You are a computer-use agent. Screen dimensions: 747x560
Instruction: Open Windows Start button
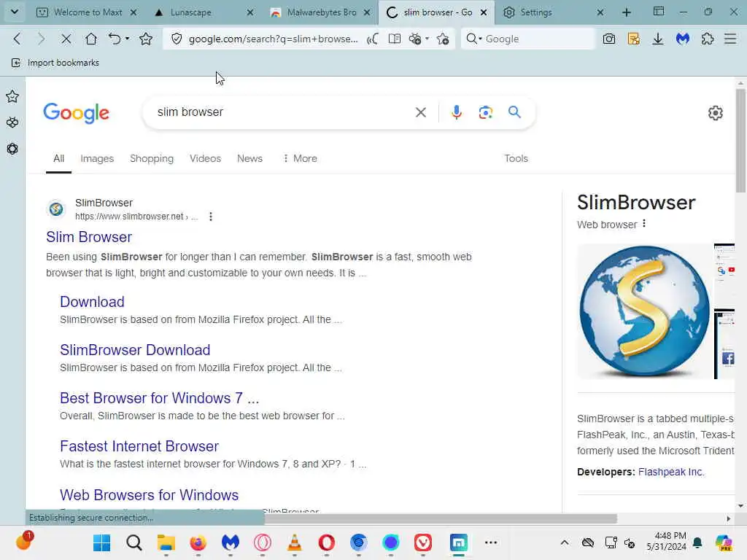(101, 542)
